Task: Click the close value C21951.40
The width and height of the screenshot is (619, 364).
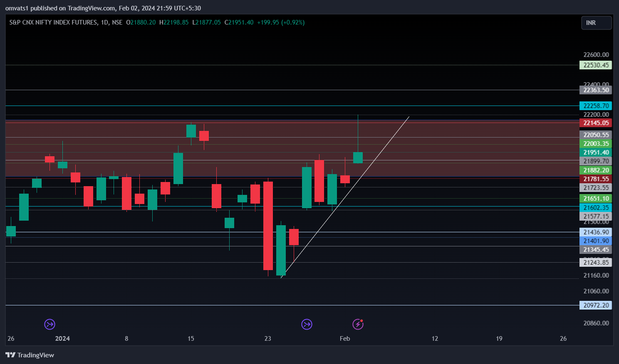Action: 239,22
